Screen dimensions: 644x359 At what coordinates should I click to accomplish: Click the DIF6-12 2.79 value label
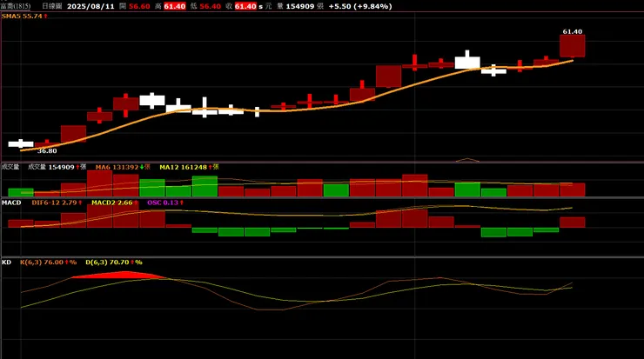[57, 203]
